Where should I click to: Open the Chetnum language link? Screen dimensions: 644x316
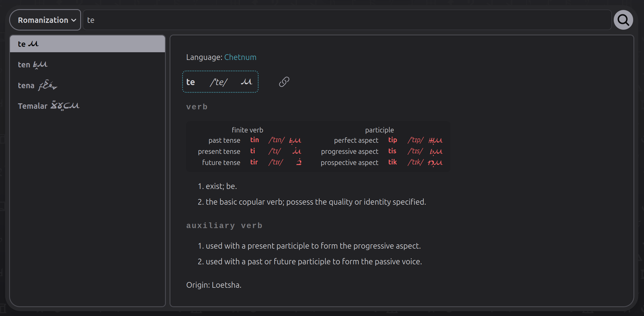[x=240, y=57]
